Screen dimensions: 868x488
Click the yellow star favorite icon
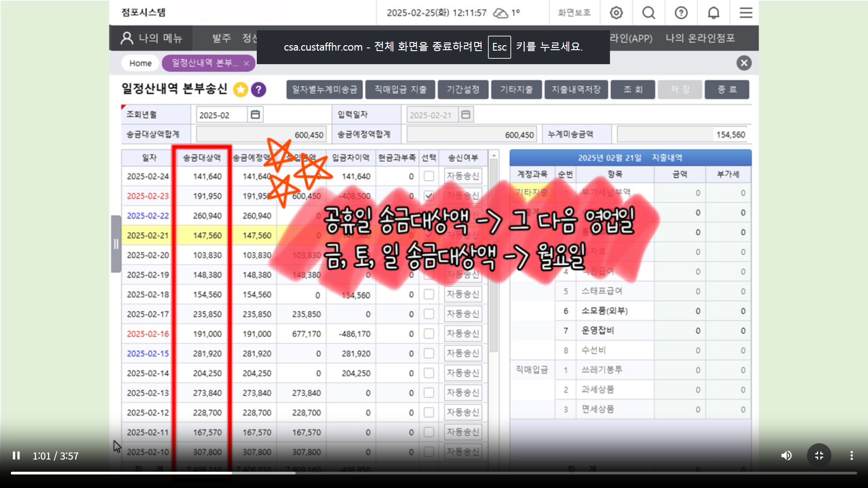pos(241,89)
